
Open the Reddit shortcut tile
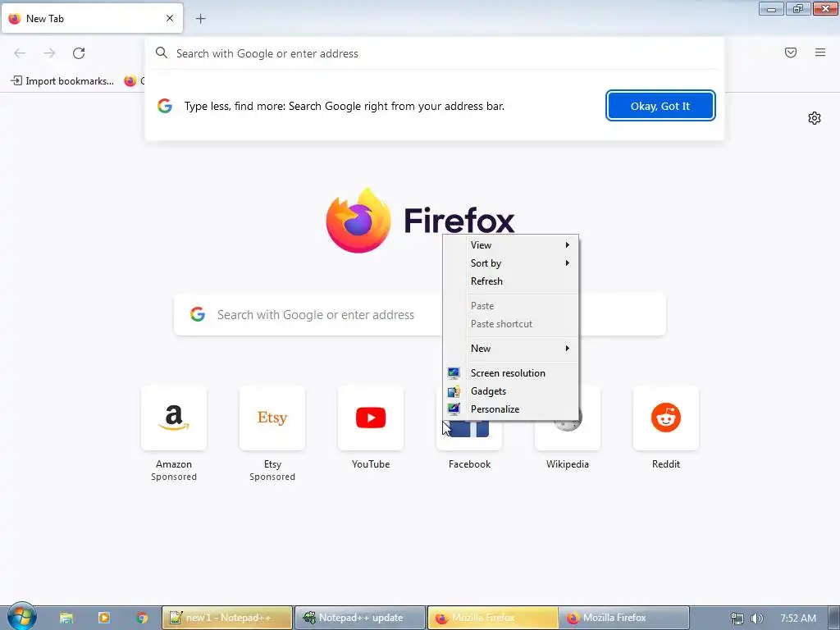[666, 418]
